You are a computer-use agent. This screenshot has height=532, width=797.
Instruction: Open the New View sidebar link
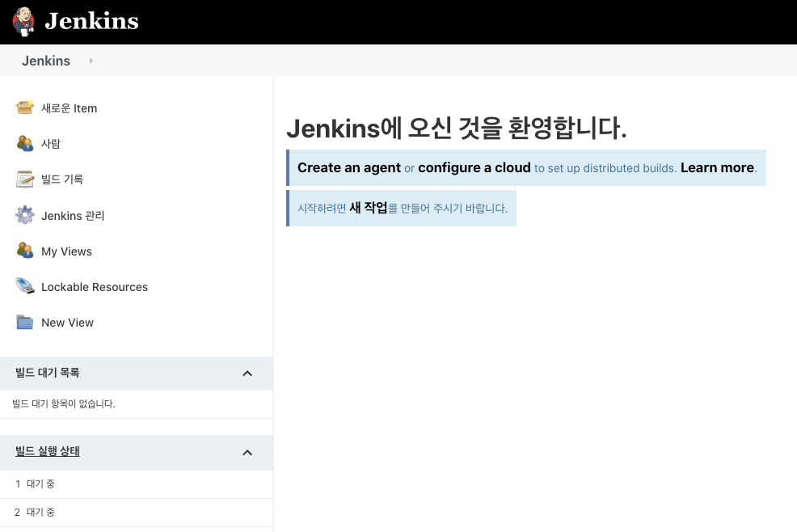coord(68,323)
